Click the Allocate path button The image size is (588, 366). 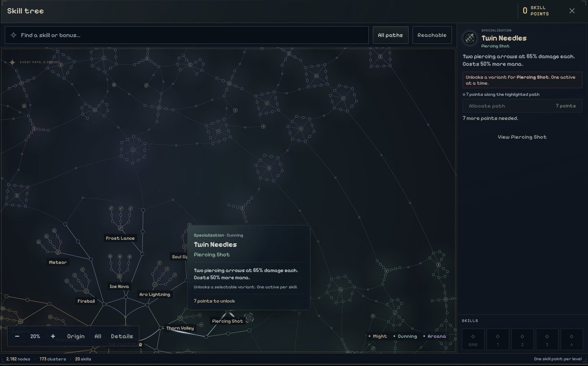(522, 106)
